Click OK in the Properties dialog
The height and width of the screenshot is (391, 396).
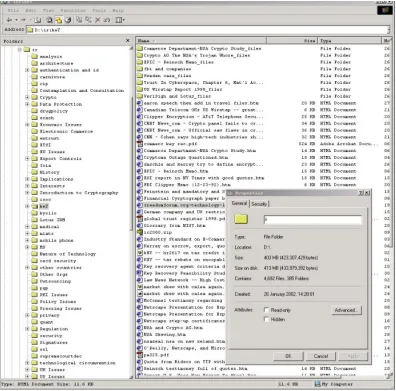click(x=288, y=356)
